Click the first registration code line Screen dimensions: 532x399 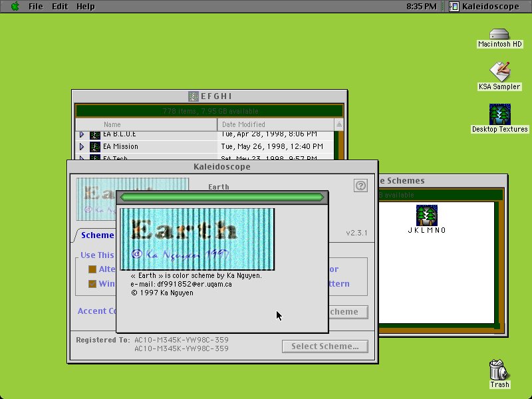(x=182, y=340)
